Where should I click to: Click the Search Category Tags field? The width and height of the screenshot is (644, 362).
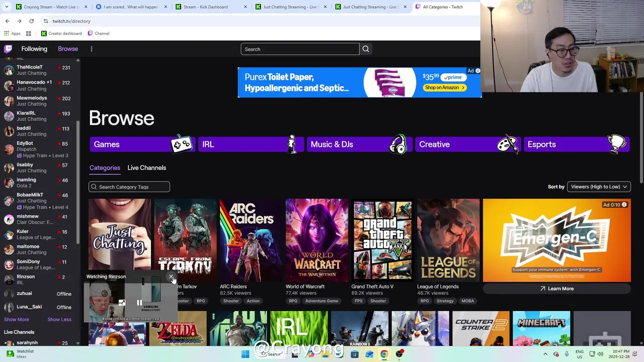coord(129,187)
